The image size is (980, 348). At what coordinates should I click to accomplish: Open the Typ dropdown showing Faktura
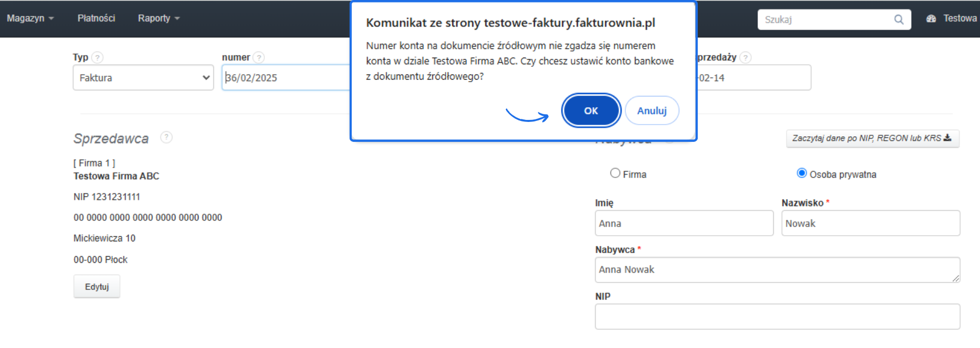(x=143, y=78)
